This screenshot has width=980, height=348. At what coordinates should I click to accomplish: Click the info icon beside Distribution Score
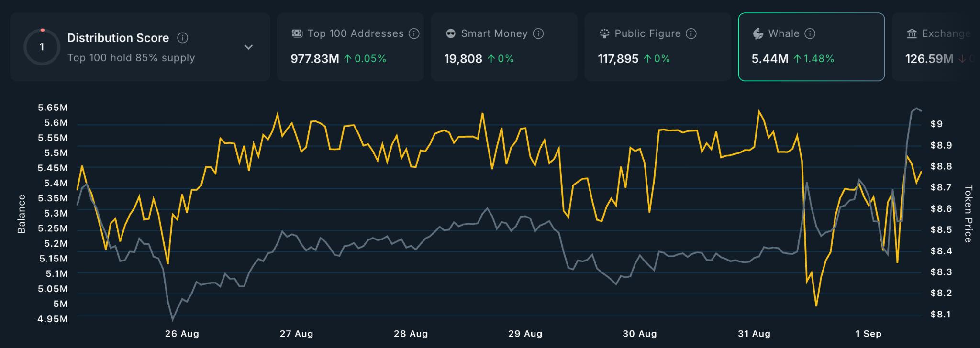[x=182, y=38]
